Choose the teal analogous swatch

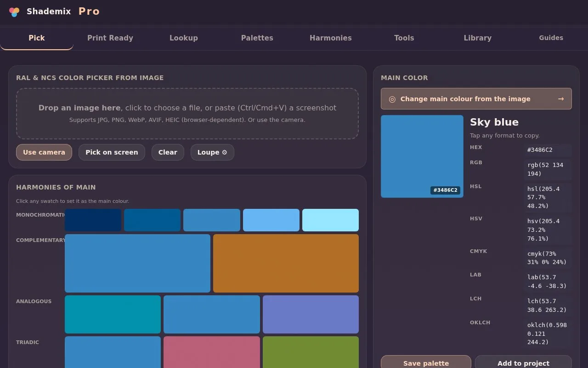[x=113, y=314]
